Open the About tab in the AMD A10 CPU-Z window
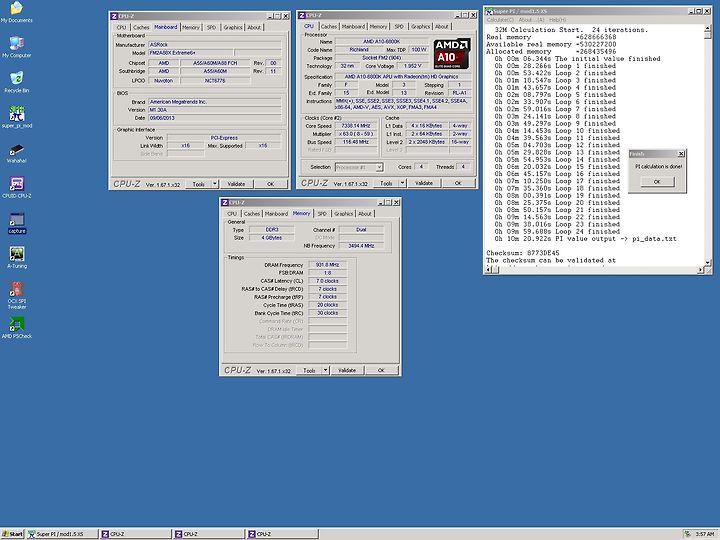This screenshot has width=720, height=540. point(442,27)
